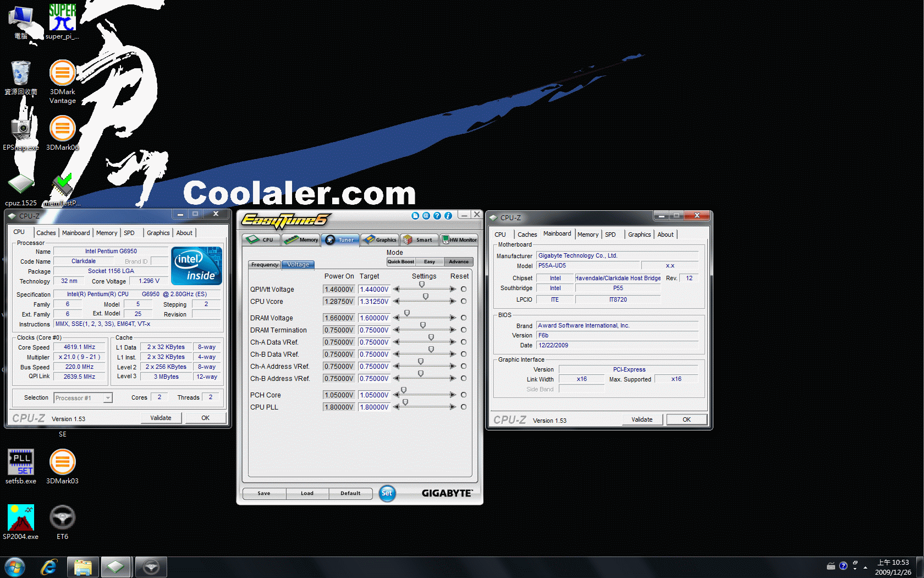The width and height of the screenshot is (924, 578).
Task: Click the QPI/Vtt Voltage slider thumb
Action: pos(422,285)
